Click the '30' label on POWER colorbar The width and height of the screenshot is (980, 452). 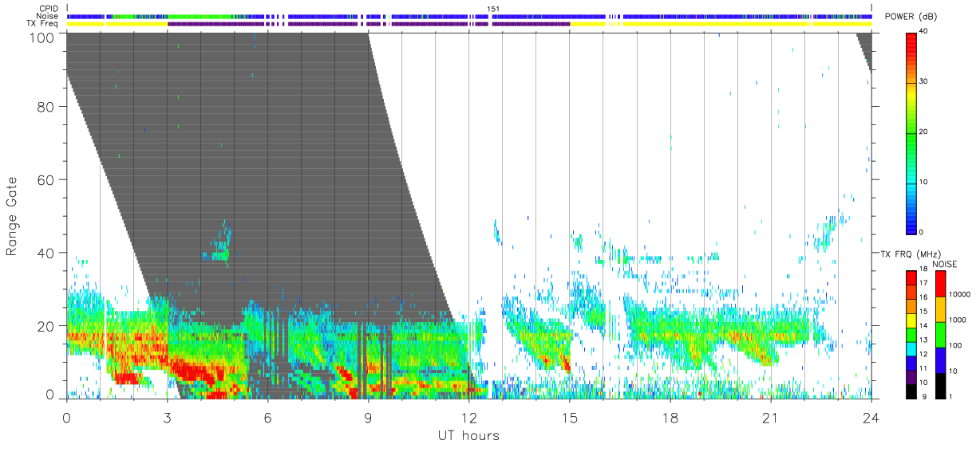tap(924, 81)
